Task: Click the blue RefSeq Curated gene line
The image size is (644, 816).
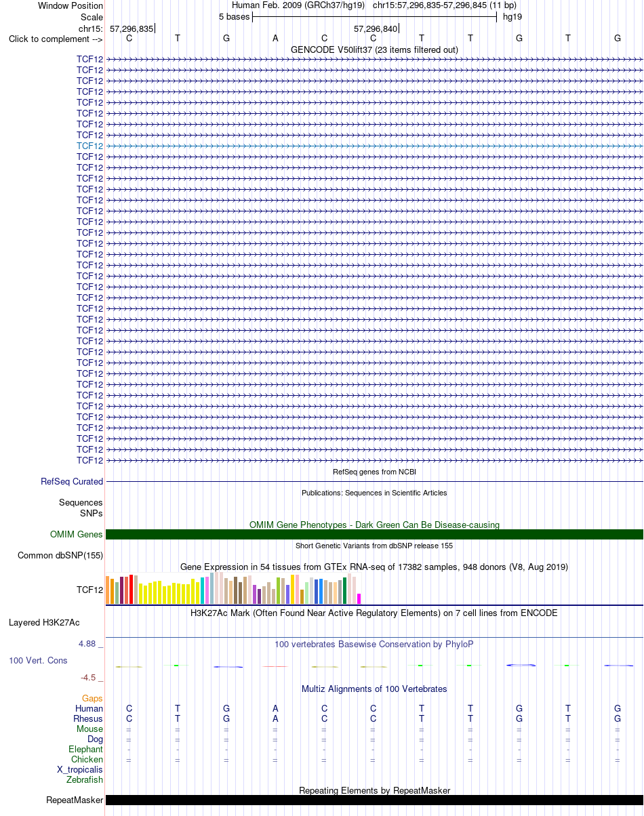Action: (x=374, y=481)
